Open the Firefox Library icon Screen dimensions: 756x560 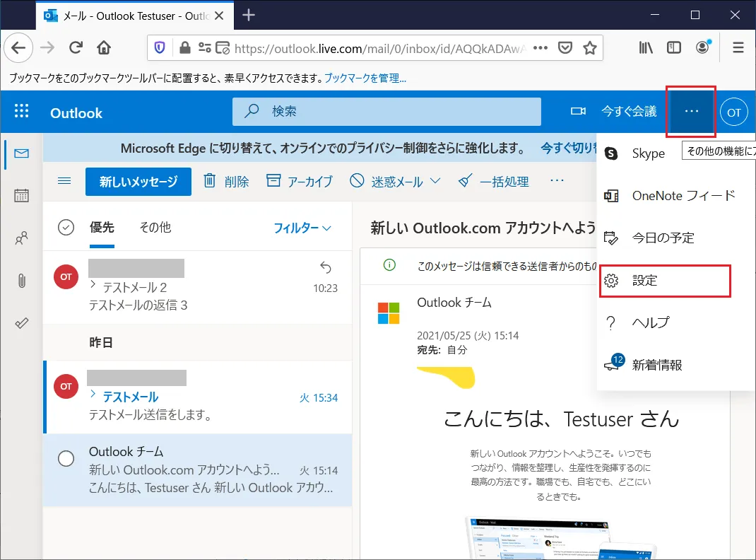[x=646, y=47]
